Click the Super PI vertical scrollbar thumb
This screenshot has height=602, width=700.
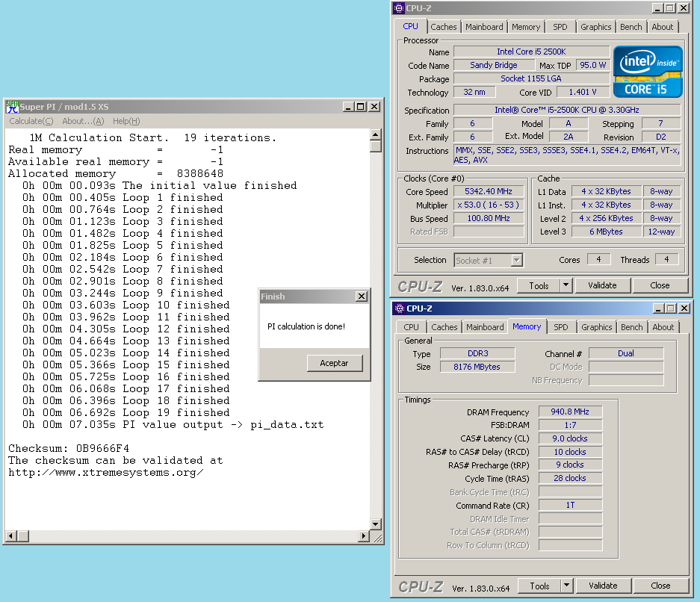point(376,146)
